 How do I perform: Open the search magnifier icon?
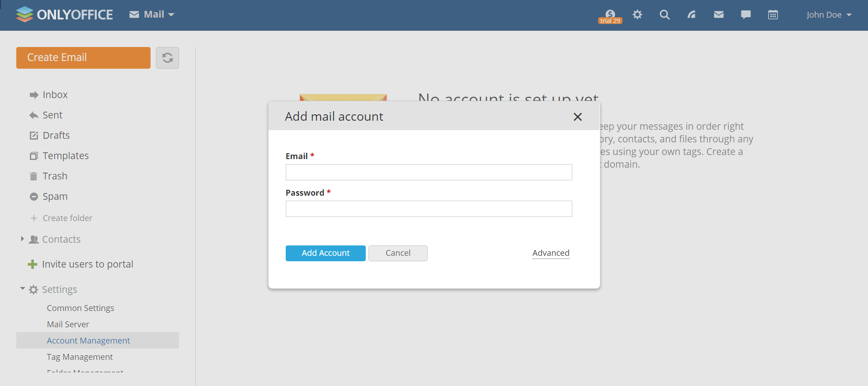coord(665,14)
